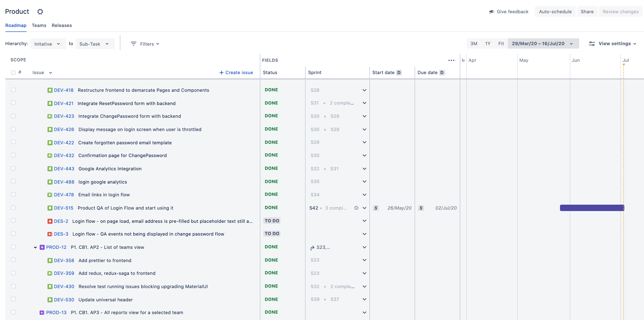The width and height of the screenshot is (644, 320).
Task: Select the 3M timeframe
Action: pyautogui.click(x=474, y=43)
